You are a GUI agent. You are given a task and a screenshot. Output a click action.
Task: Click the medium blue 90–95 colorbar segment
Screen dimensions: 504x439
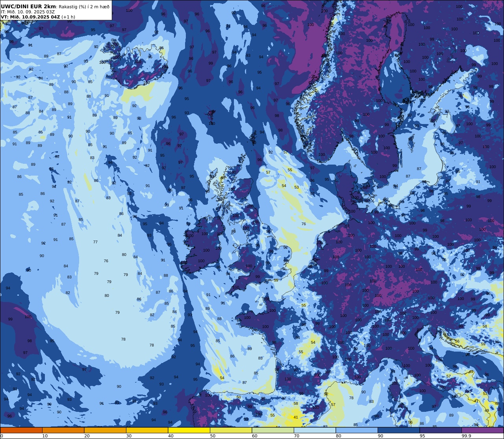coord(398,430)
